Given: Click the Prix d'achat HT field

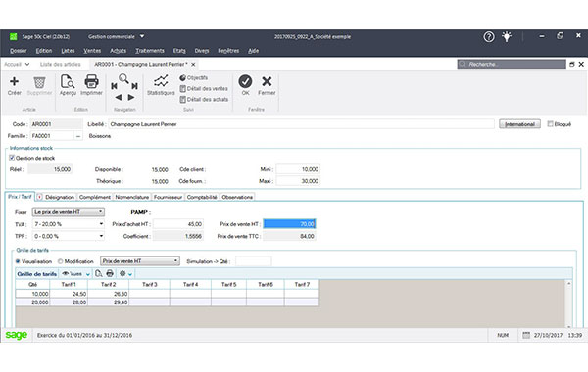Looking at the screenshot, I should (178, 224).
